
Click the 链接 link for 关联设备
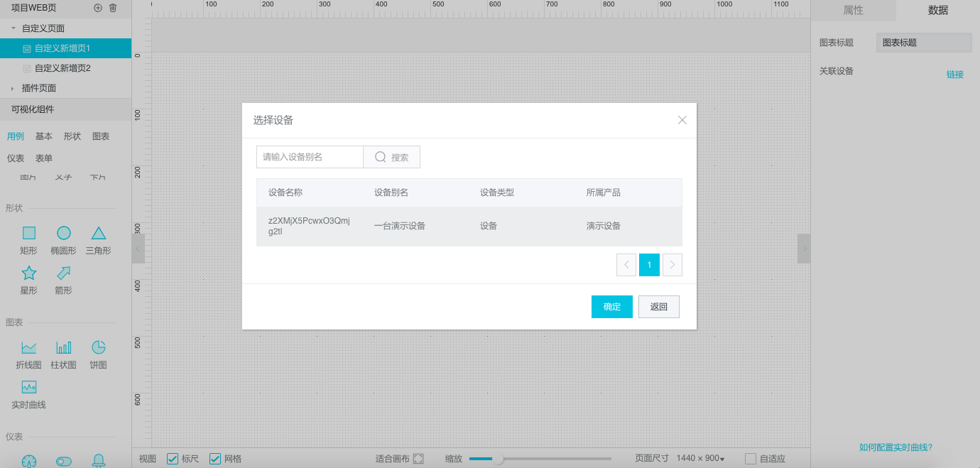(955, 75)
